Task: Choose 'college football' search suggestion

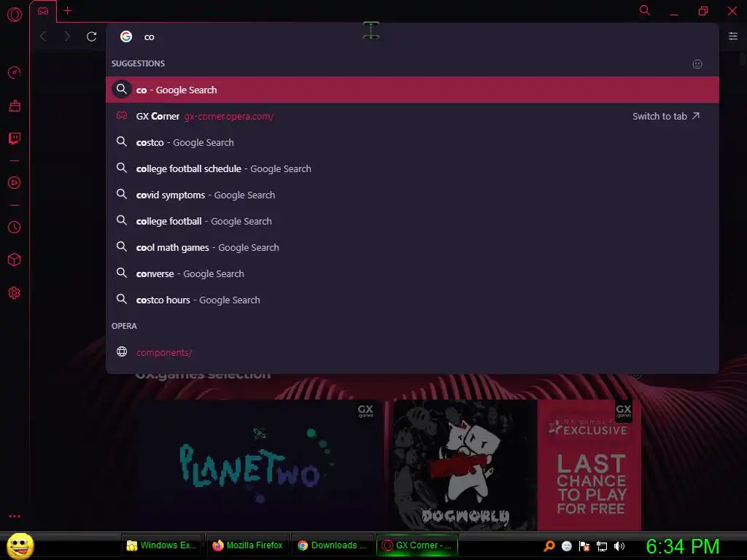Action: click(412, 220)
